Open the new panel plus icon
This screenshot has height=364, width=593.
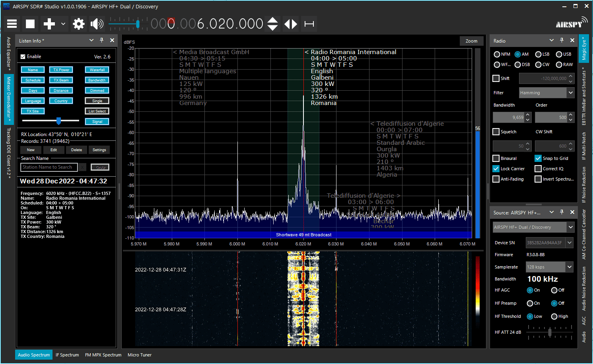click(48, 24)
